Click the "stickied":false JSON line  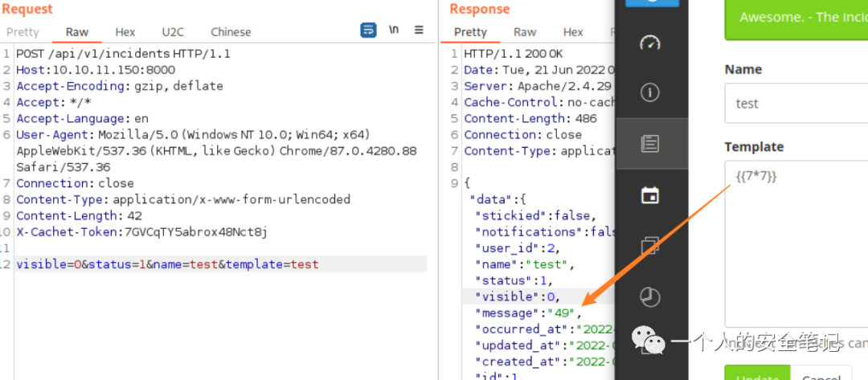[536, 216]
